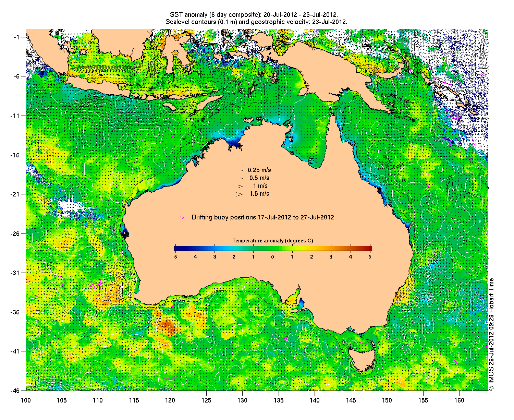Click longitude axis label '145'

click(351, 400)
